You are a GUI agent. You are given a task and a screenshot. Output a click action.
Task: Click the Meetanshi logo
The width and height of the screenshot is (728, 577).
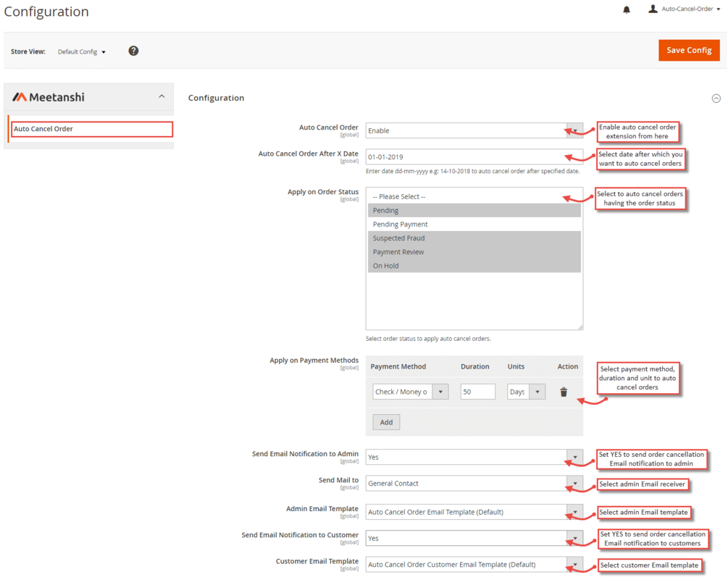(49, 97)
